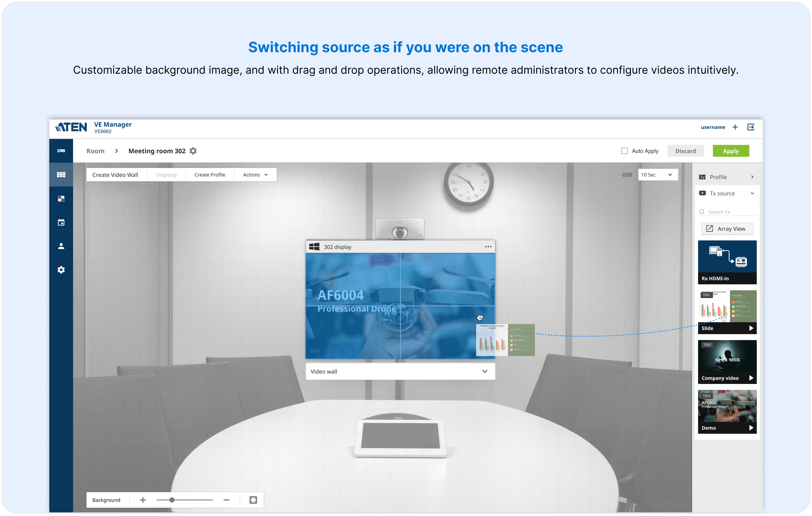Open the user account sidebar icon
The image size is (812, 516).
(x=61, y=246)
